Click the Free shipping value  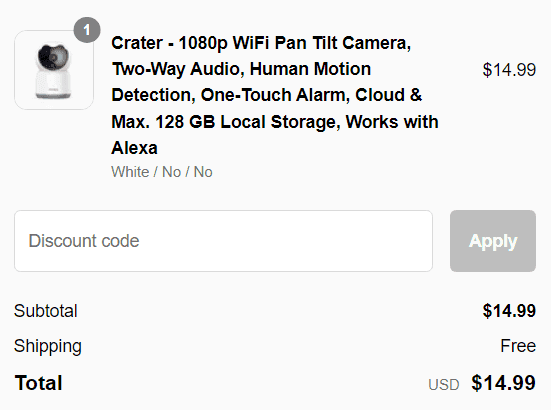[x=518, y=346]
